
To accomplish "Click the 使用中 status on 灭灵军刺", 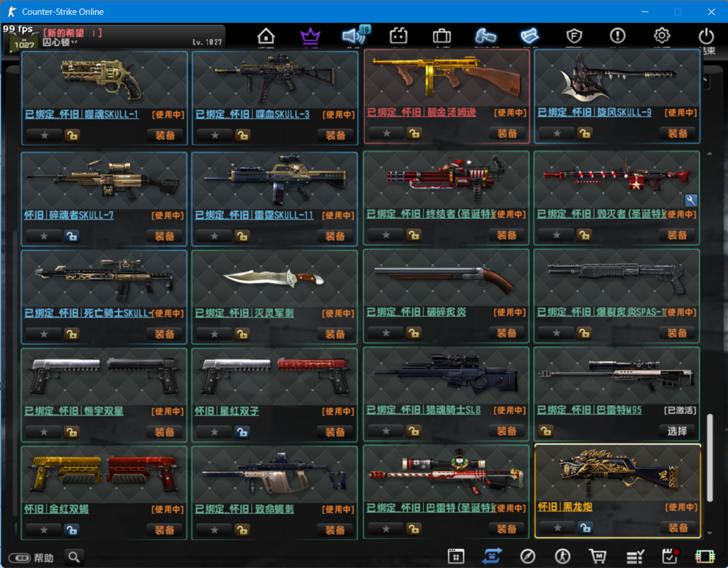I will (338, 314).
